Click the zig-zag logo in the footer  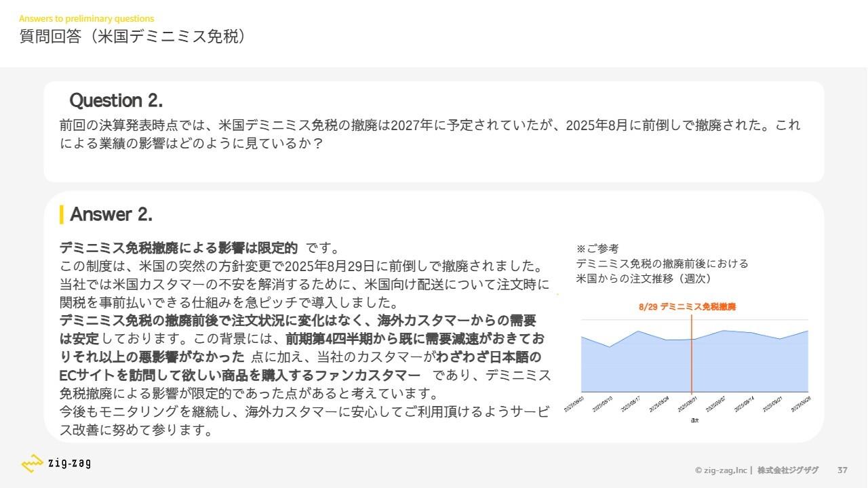click(56, 464)
